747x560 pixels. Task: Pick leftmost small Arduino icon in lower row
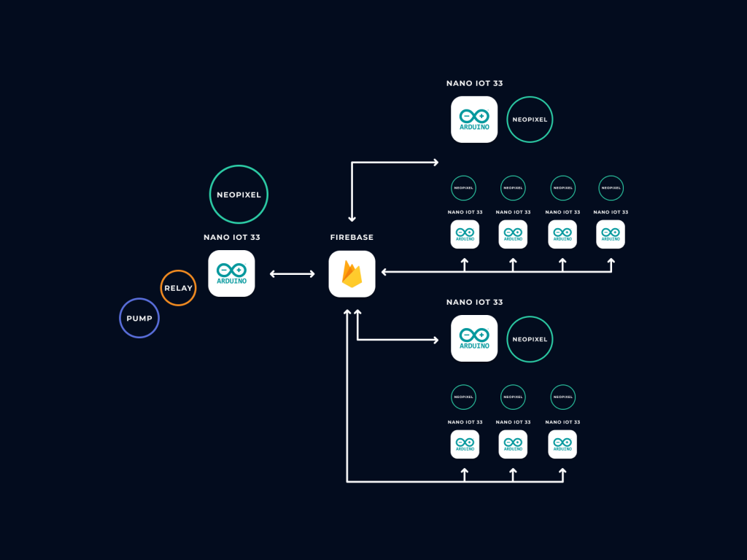[x=465, y=444]
